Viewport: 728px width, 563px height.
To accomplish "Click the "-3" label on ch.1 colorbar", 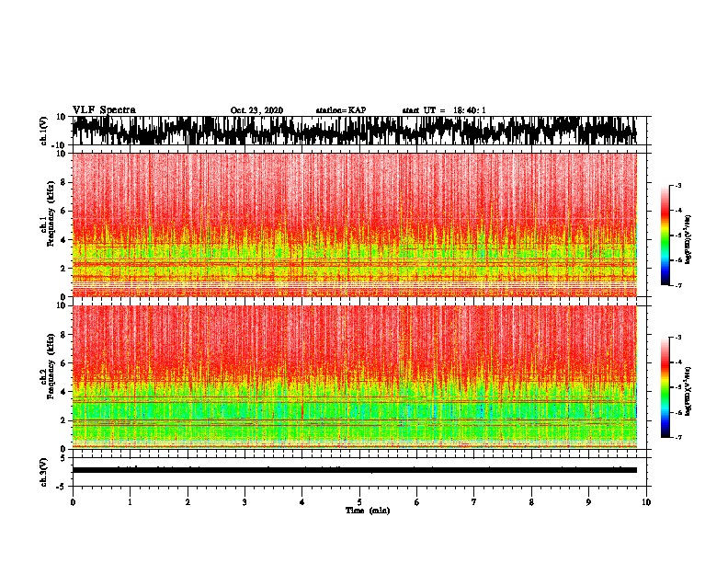I will (677, 185).
